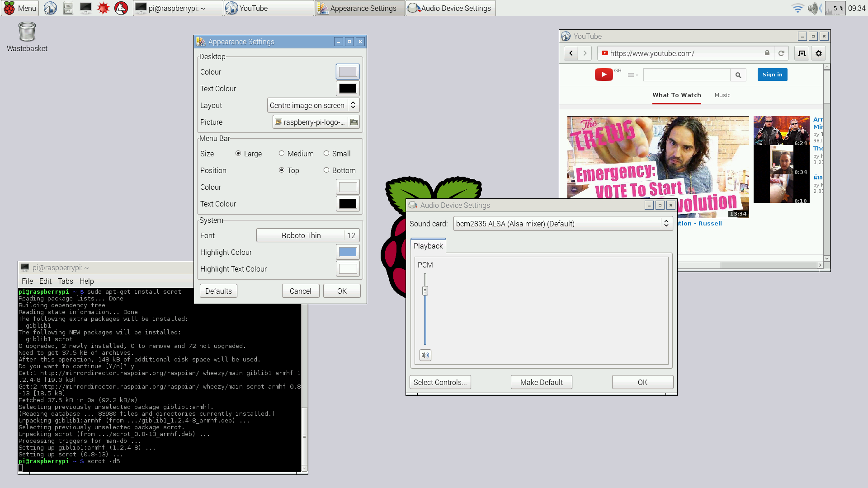Select Bottom menu bar position option

pos(326,170)
